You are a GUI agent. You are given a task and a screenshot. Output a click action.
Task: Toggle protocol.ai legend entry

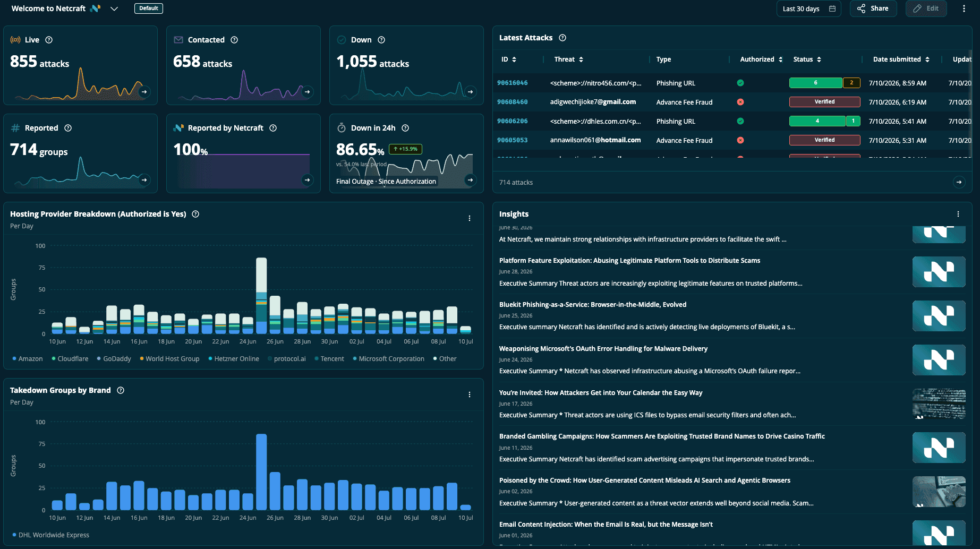[x=287, y=359]
